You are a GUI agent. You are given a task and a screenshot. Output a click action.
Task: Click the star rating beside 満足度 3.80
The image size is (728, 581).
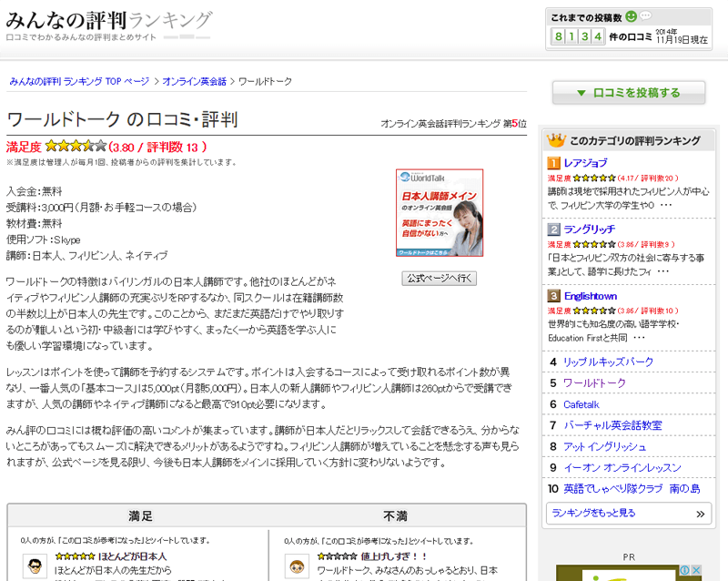tap(76, 147)
